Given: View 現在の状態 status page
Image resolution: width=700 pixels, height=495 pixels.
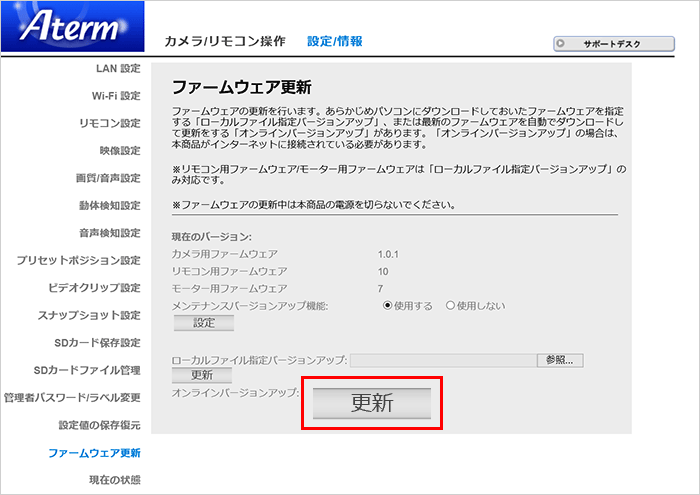Looking at the screenshot, I should pos(115,480).
